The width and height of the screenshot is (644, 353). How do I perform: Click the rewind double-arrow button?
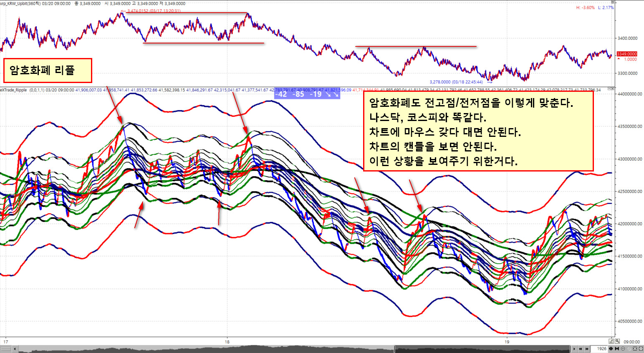(x=581, y=349)
